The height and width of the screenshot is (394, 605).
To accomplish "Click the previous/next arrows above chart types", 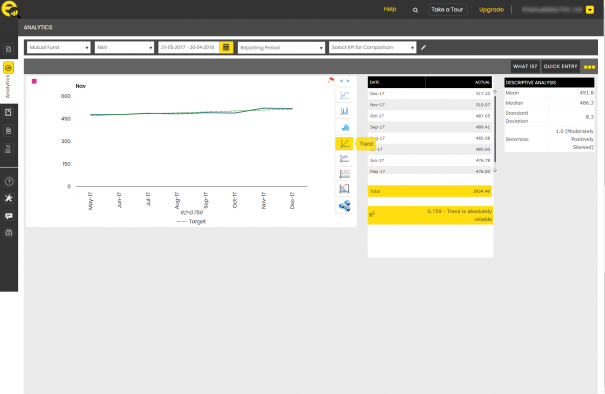I will [x=345, y=81].
